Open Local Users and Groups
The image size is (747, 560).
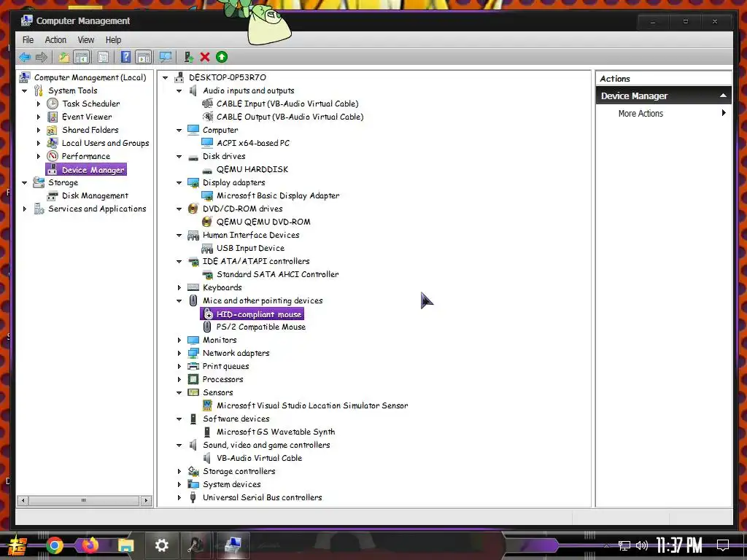pos(105,143)
